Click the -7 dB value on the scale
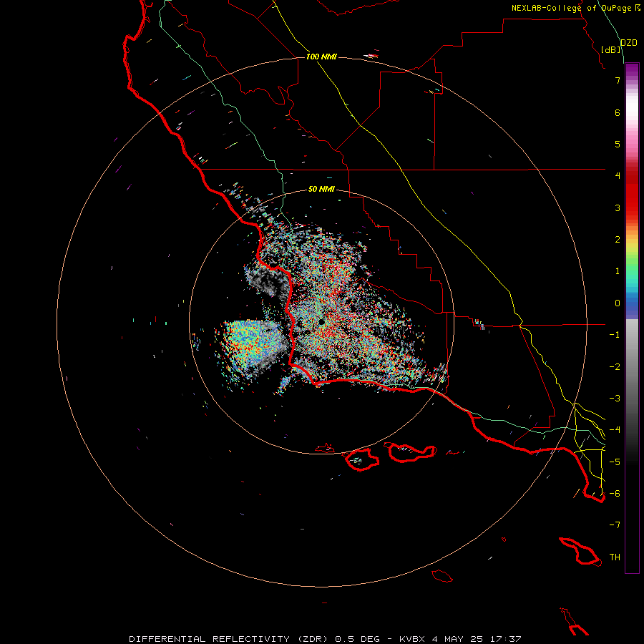This screenshot has height=644, width=644. pyautogui.click(x=615, y=525)
